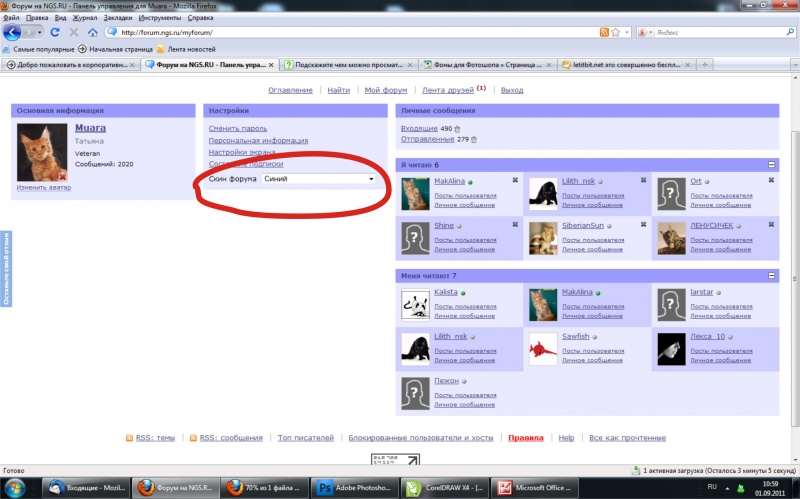The image size is (800, 499).
Task: Click the trash icon next to Отправленные
Action: 474,140
